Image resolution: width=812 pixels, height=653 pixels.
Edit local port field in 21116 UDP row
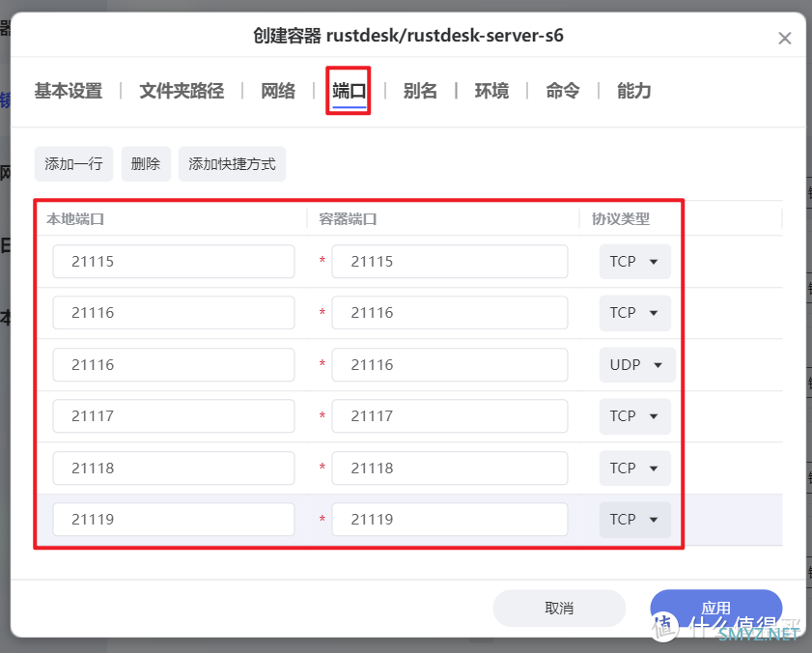point(174,364)
